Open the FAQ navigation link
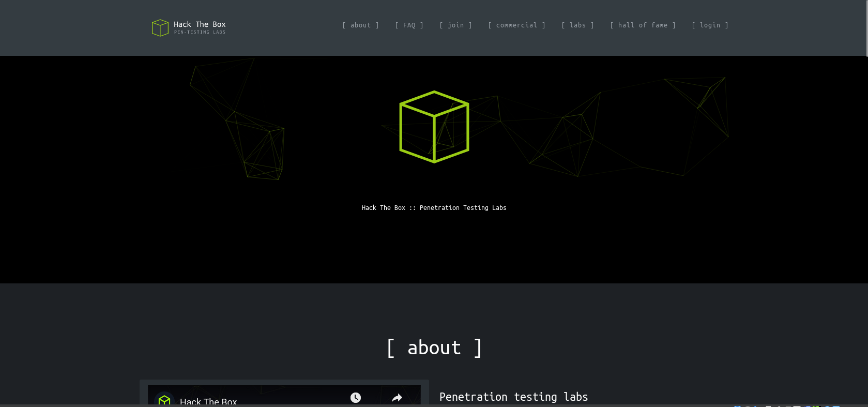 pyautogui.click(x=409, y=25)
